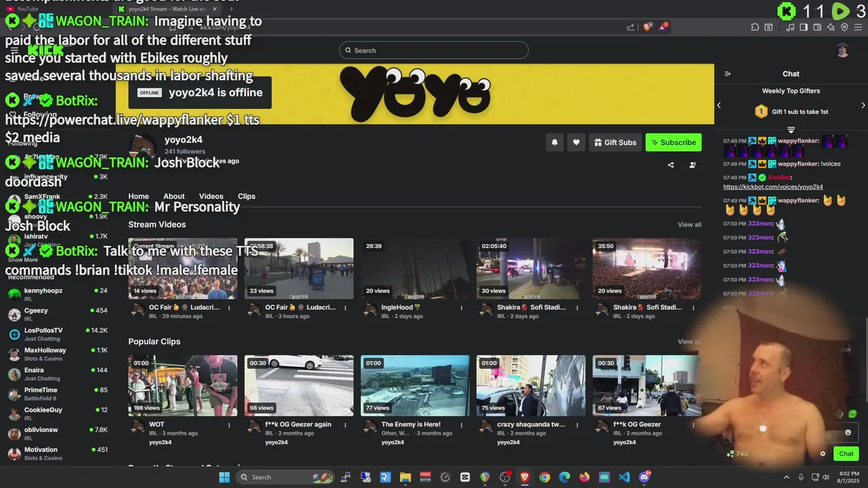Open options menu for The Enemy is Here clip
Image resolution: width=868 pixels, height=488 pixels.
tap(462, 425)
